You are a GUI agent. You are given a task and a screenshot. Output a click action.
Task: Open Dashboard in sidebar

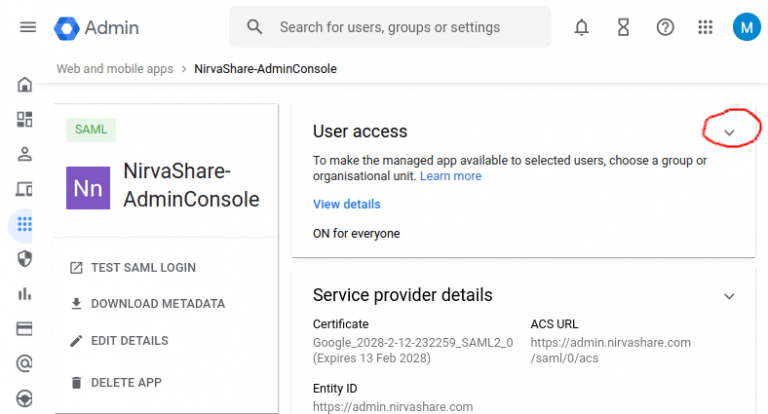(x=24, y=120)
